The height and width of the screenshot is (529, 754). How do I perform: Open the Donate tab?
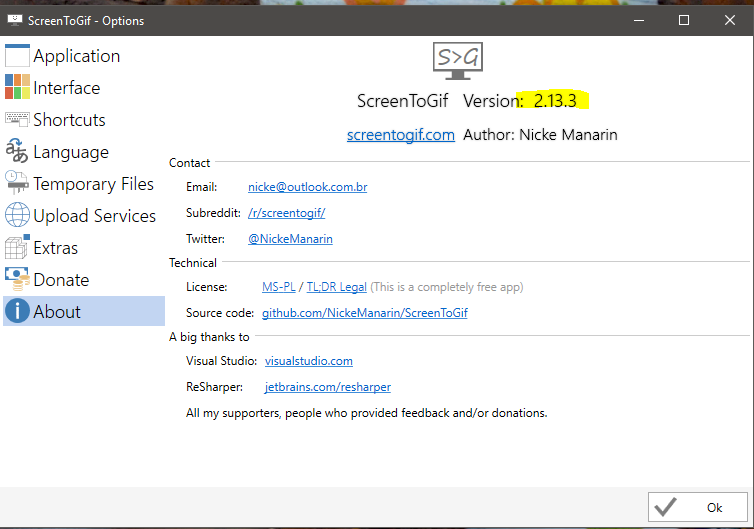tap(84, 279)
